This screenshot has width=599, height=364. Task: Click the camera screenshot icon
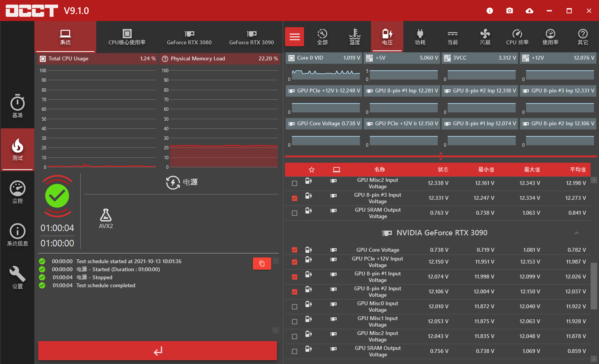(510, 11)
